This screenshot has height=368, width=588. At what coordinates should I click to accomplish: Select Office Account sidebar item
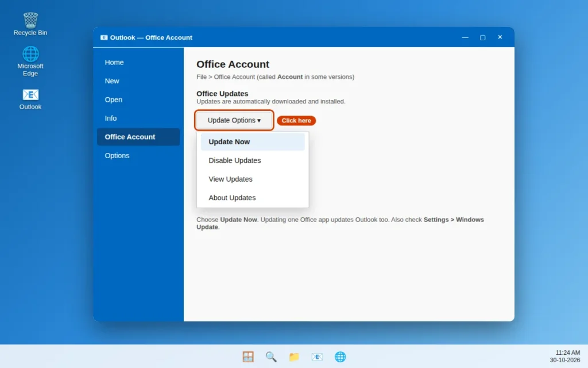[x=138, y=137]
